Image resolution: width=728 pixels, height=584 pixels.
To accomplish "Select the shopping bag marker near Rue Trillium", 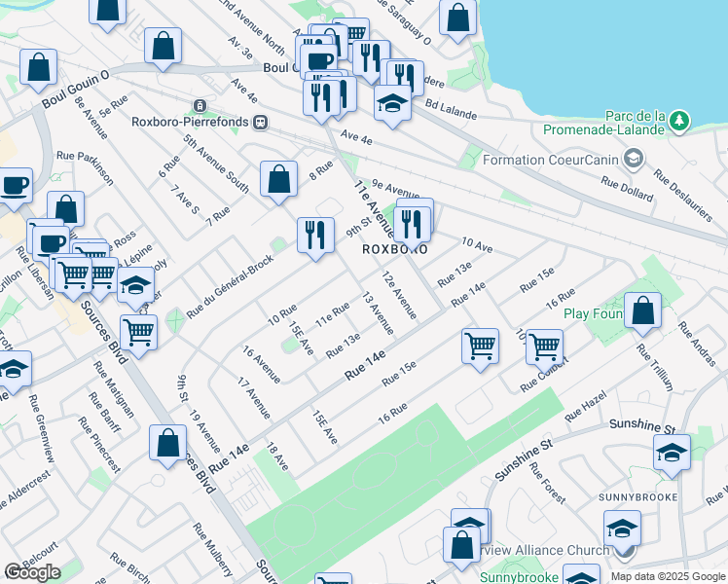I will tap(642, 310).
